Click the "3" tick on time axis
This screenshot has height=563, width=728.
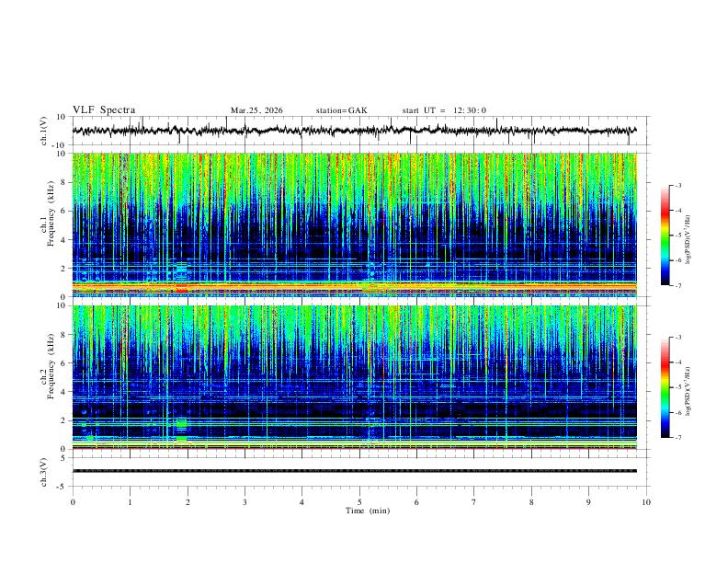[x=245, y=502]
